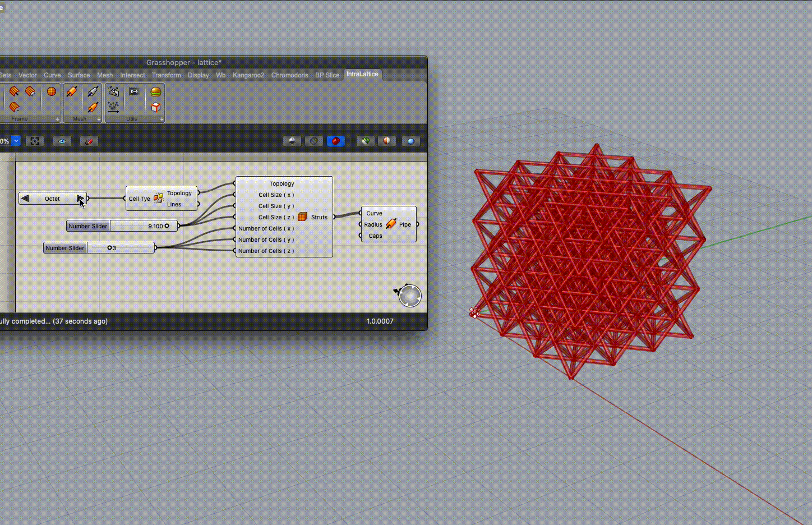This screenshot has width=812, height=525.
Task: Select the dark arrow rectangle icon in Utils
Action: [134, 91]
